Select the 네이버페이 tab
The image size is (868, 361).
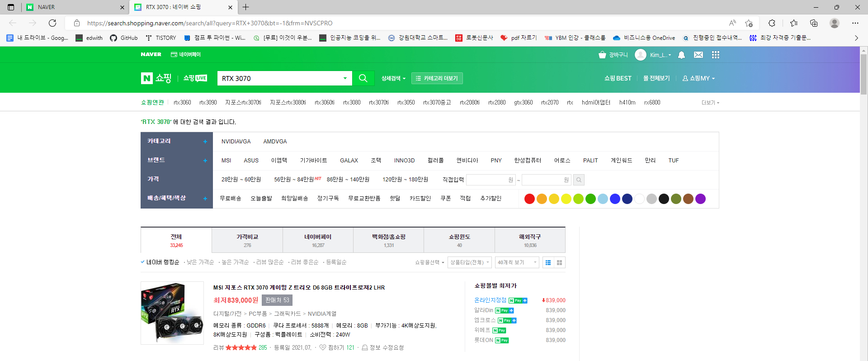coord(318,240)
